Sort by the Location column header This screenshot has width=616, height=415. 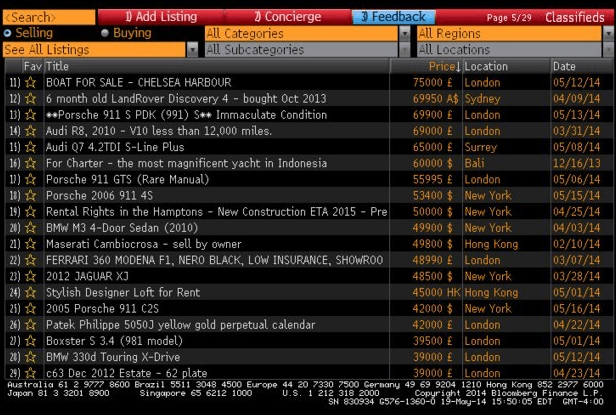coord(507,66)
